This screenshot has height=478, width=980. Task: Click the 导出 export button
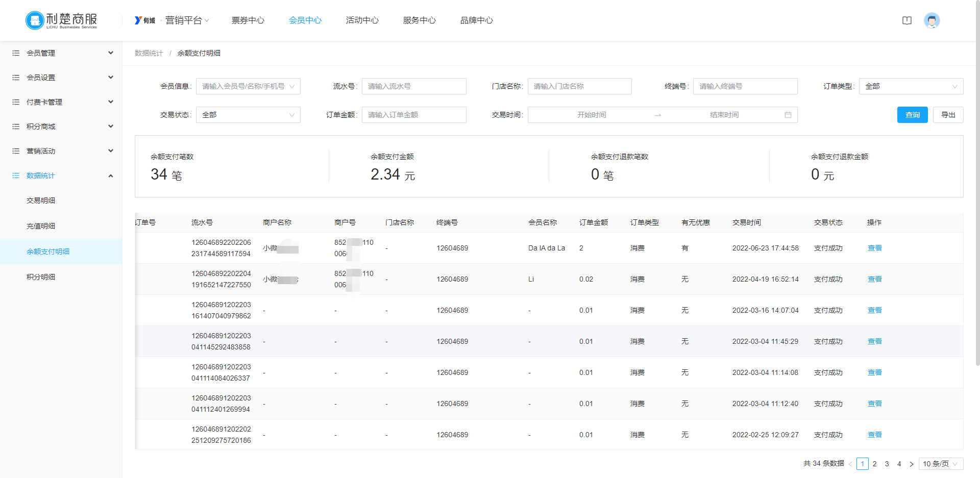948,115
